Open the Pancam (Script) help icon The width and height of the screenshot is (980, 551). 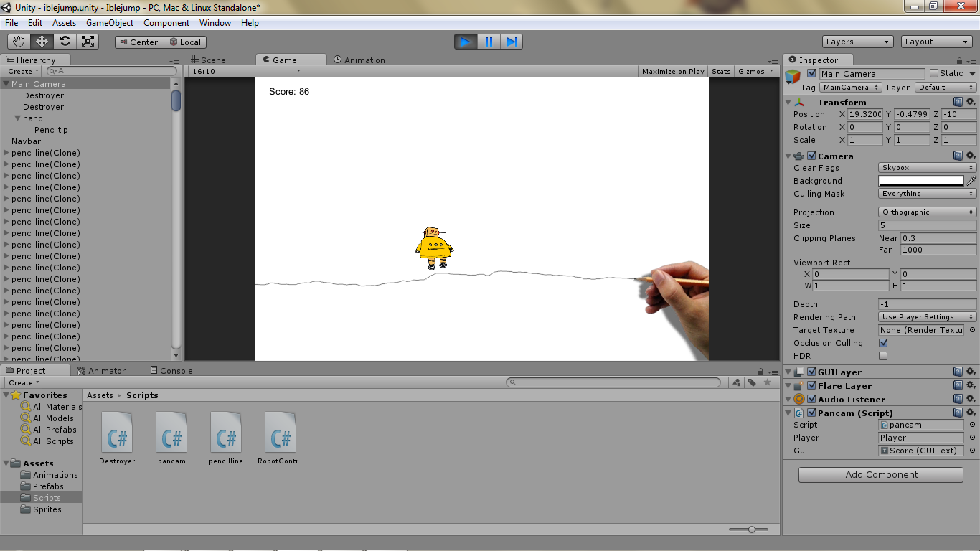coord(958,413)
